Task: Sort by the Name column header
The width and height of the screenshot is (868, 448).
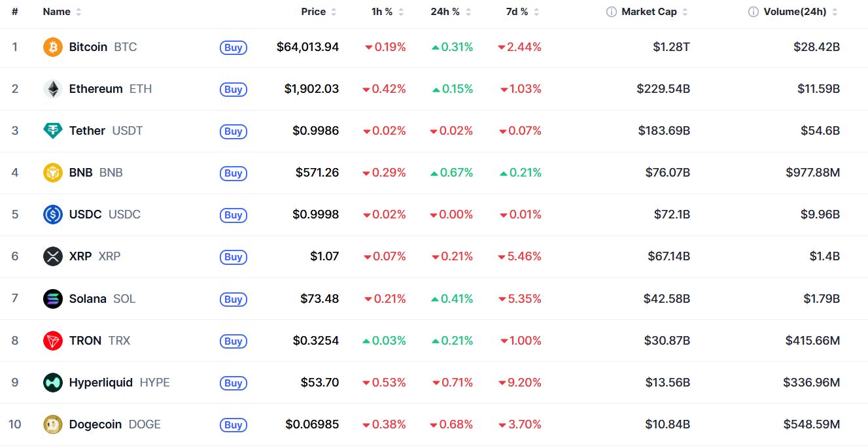Action: pyautogui.click(x=62, y=12)
